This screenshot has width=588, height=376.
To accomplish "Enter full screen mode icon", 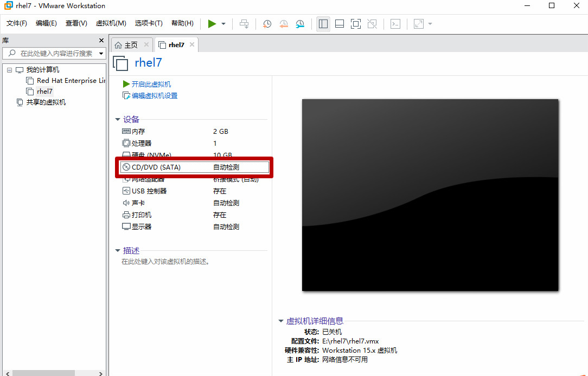I will tap(355, 24).
